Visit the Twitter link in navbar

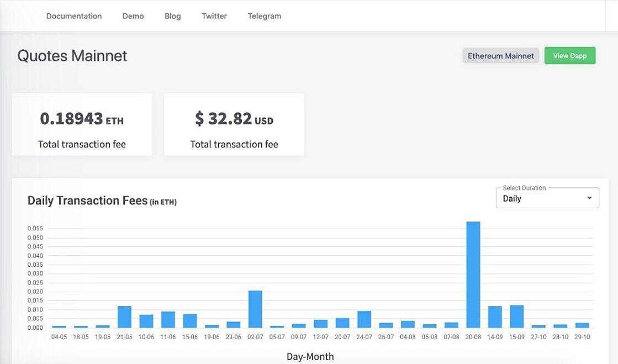click(x=214, y=16)
